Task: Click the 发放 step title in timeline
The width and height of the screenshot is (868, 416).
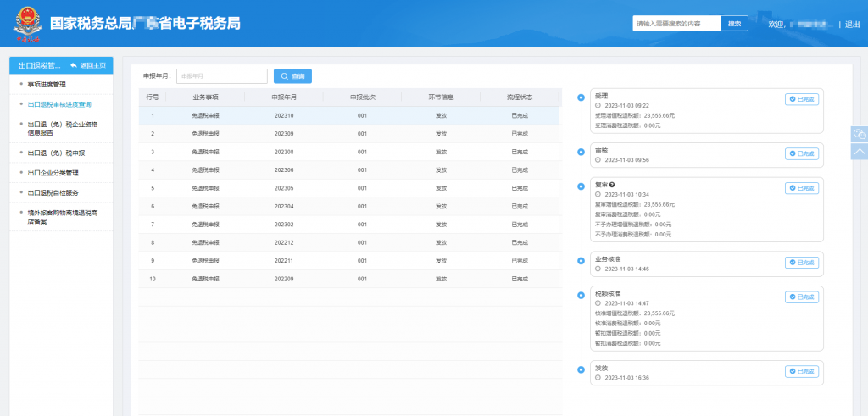Action: tap(601, 368)
